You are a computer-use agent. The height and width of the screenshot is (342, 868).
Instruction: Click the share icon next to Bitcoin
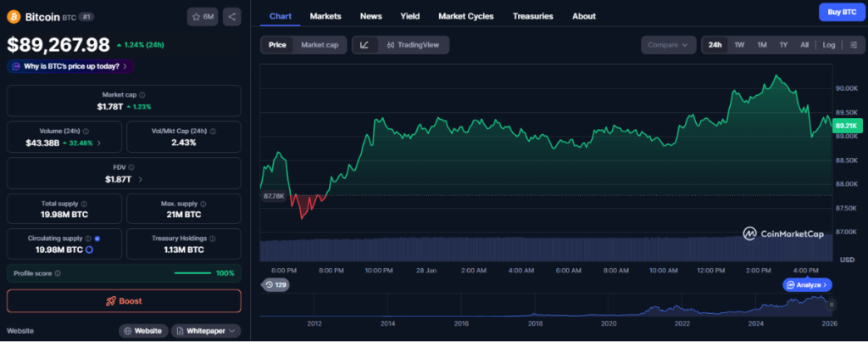(232, 16)
